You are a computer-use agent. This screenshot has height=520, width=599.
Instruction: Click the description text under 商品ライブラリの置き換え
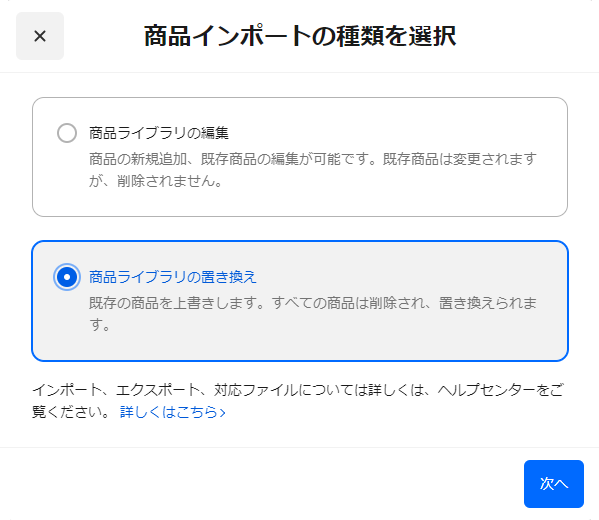click(313, 314)
